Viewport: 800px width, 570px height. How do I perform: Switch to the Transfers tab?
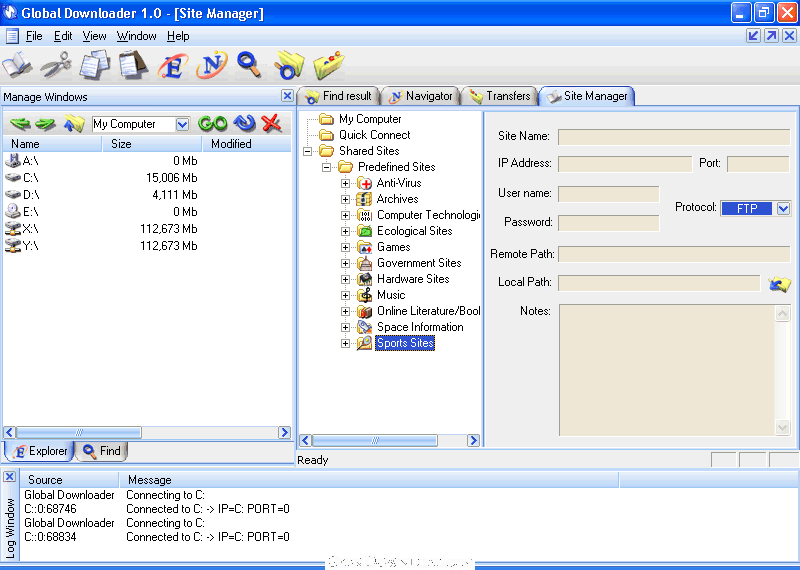coord(500,96)
